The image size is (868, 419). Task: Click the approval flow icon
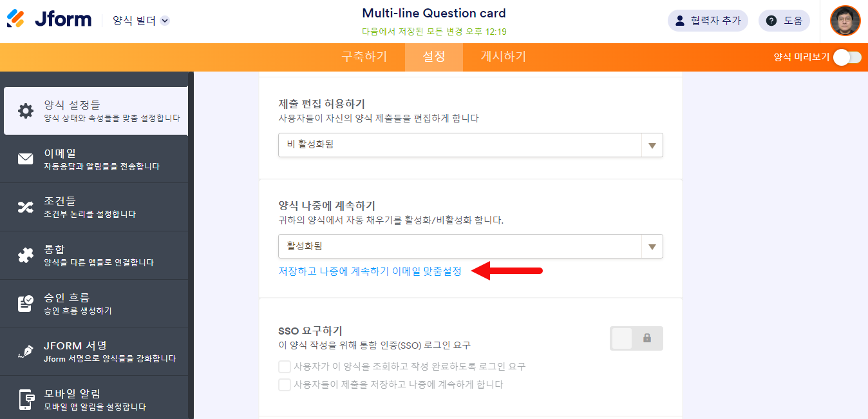pos(26,304)
